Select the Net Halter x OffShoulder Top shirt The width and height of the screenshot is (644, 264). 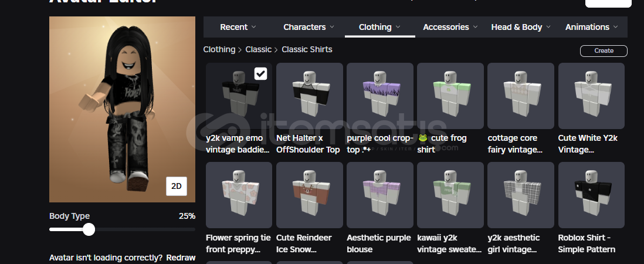[x=309, y=96]
